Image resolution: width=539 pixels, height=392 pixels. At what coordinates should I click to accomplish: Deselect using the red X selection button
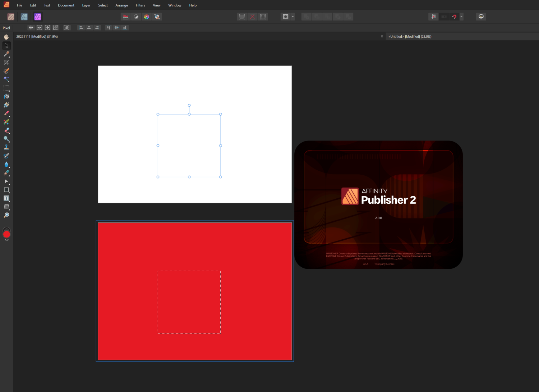[x=252, y=17]
